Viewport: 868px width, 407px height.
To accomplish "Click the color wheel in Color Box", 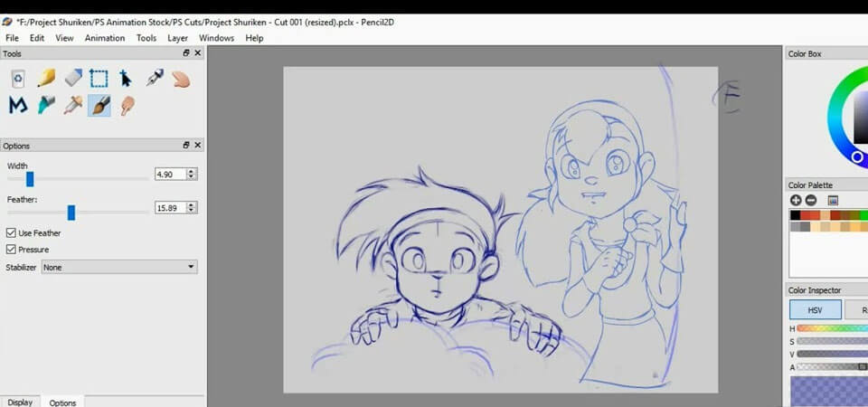I will (x=848, y=117).
